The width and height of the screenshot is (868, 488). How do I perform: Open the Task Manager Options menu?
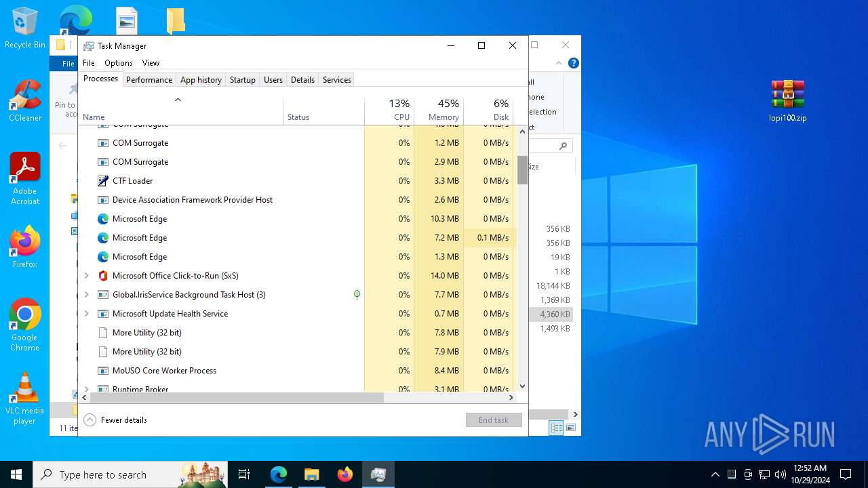coord(119,63)
